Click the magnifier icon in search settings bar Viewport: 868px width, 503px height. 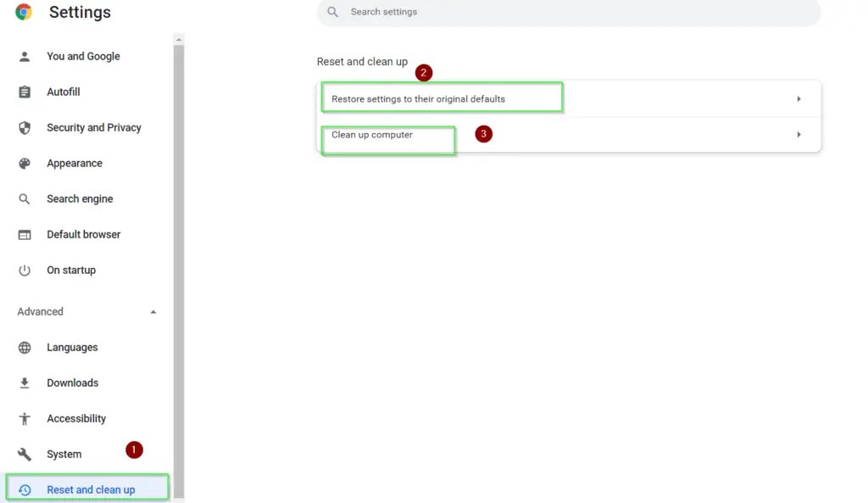tap(332, 12)
